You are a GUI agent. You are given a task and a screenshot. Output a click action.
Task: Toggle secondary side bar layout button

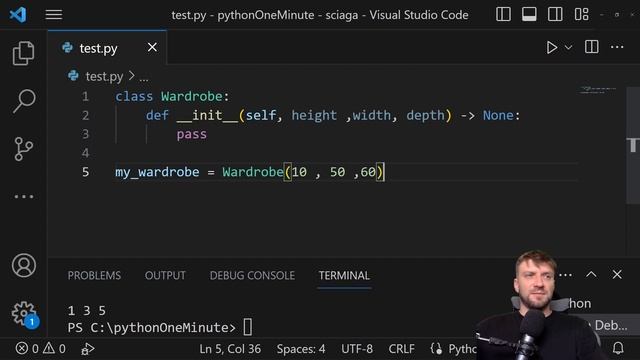point(555,14)
